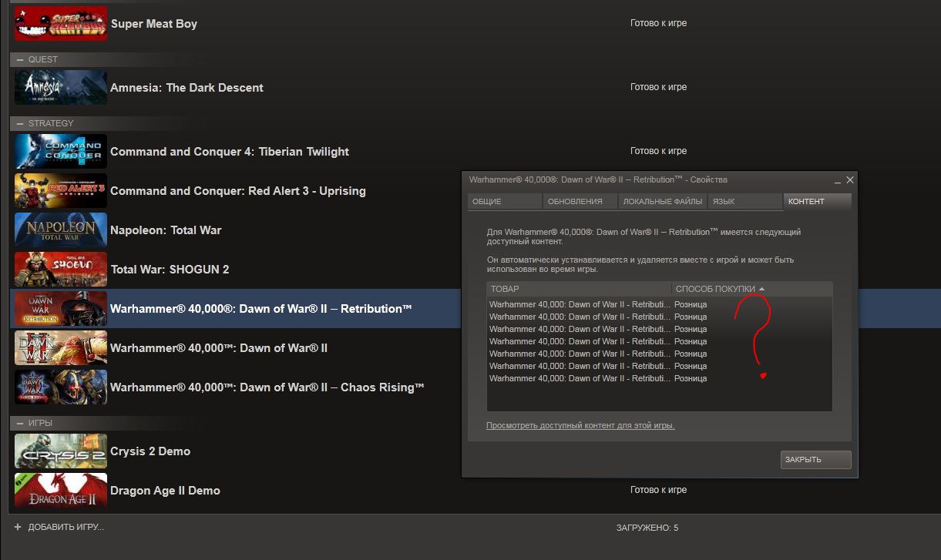This screenshot has height=560, width=941.
Task: Switch to the ОБЩИЕ tab
Action: [505, 201]
